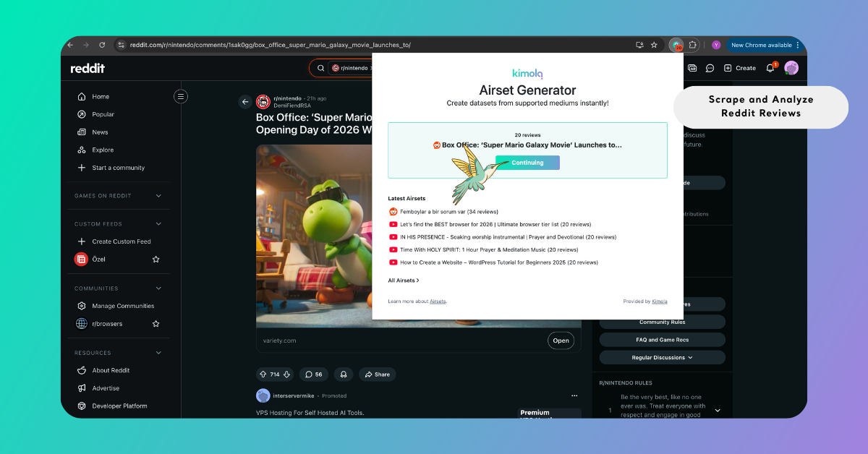This screenshot has width=868, height=454.
Task: Click the install app icon in address bar
Action: (639, 45)
